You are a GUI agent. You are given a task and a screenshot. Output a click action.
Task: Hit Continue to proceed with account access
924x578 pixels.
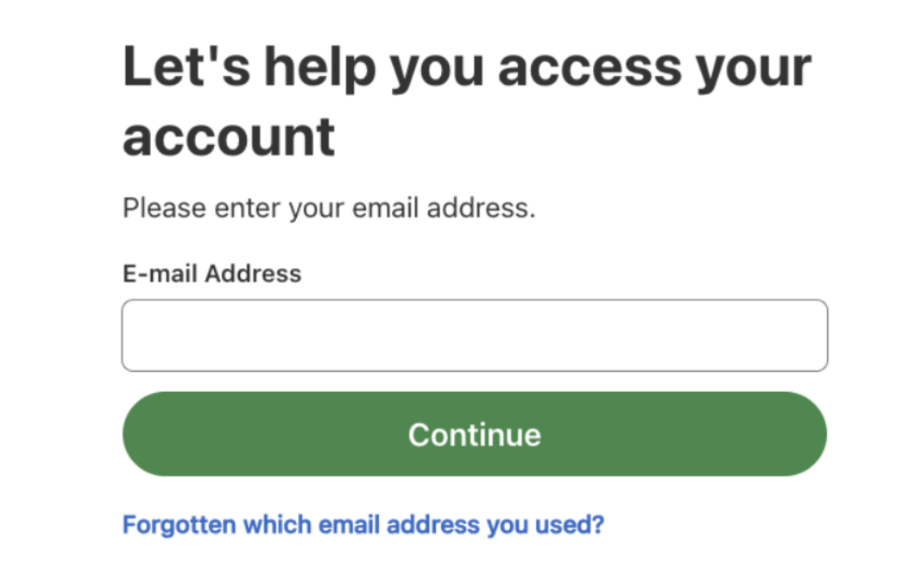tap(474, 434)
